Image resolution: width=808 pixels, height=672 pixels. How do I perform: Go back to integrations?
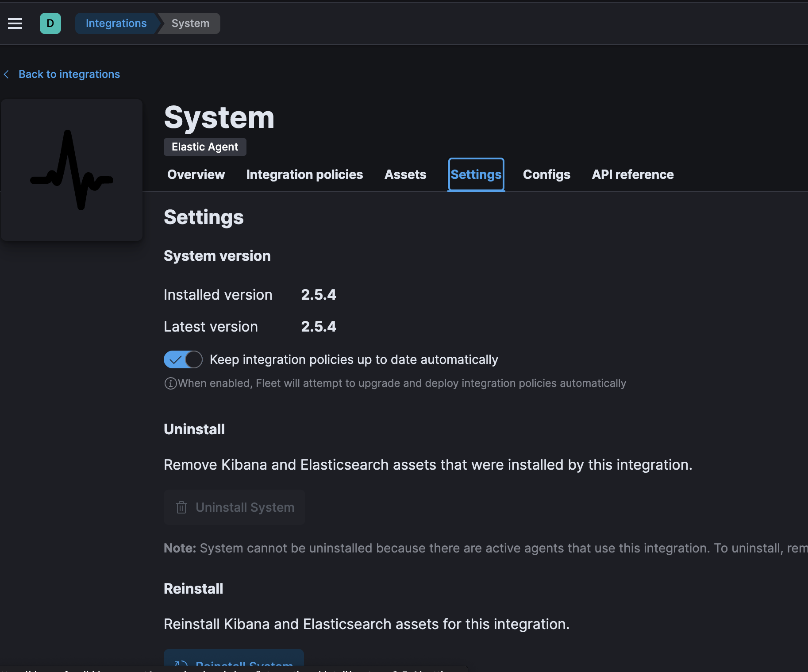(x=69, y=74)
